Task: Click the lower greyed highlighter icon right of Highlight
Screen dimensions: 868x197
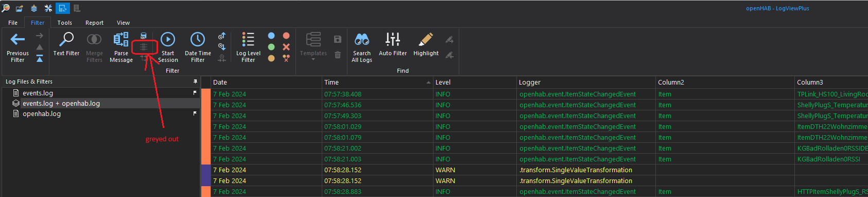Action: (x=449, y=55)
